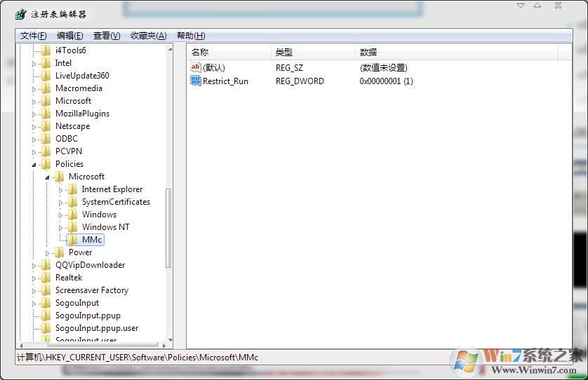Click the MMc folder icon
The width and height of the screenshot is (588, 380).
[x=73, y=240]
